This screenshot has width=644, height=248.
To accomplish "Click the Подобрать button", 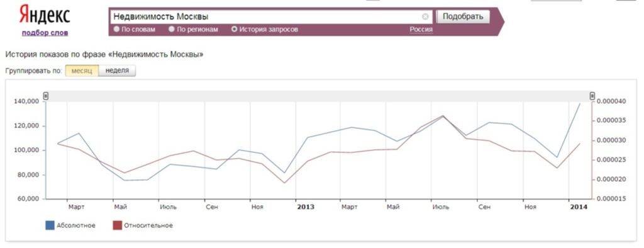I will click(x=463, y=17).
